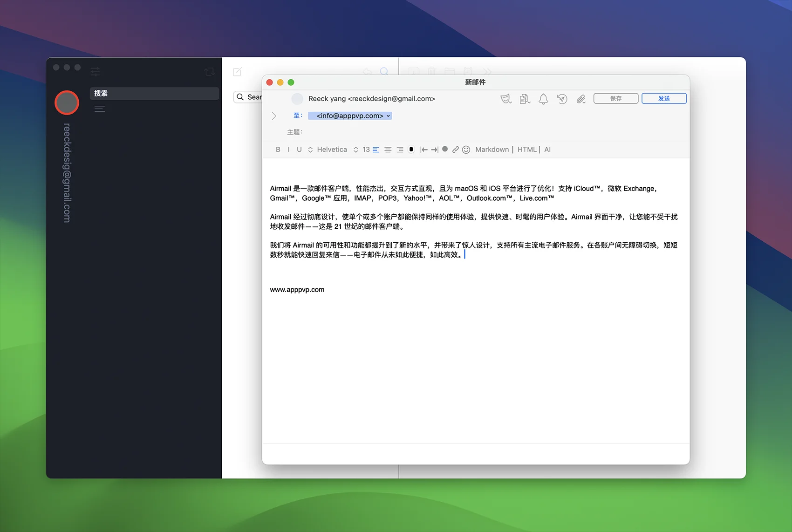Toggle bold formatting with the B button

tap(278, 150)
